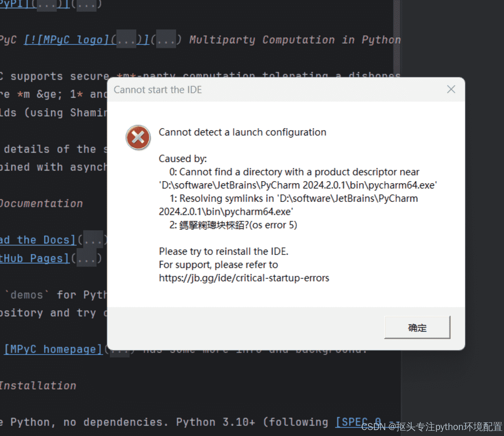Click the '(os error 5)' error line
The image size is (504, 436).
(x=233, y=225)
